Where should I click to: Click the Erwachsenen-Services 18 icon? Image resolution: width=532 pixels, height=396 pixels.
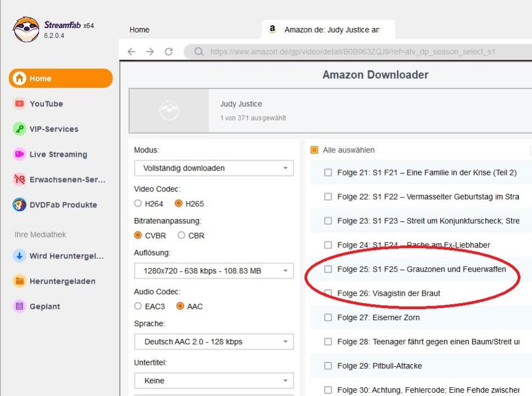point(19,179)
